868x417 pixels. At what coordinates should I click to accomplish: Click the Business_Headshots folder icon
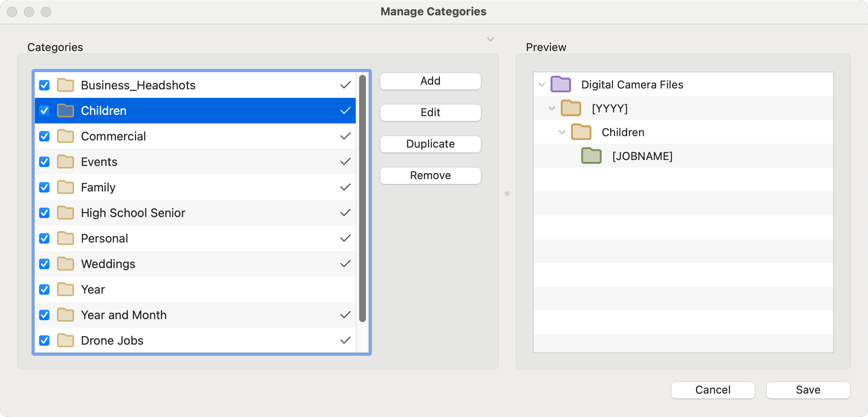pyautogui.click(x=66, y=85)
